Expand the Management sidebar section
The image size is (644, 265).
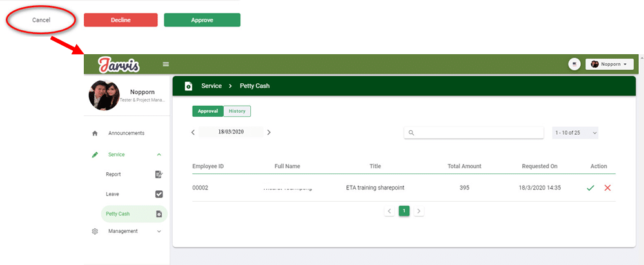[x=159, y=231]
